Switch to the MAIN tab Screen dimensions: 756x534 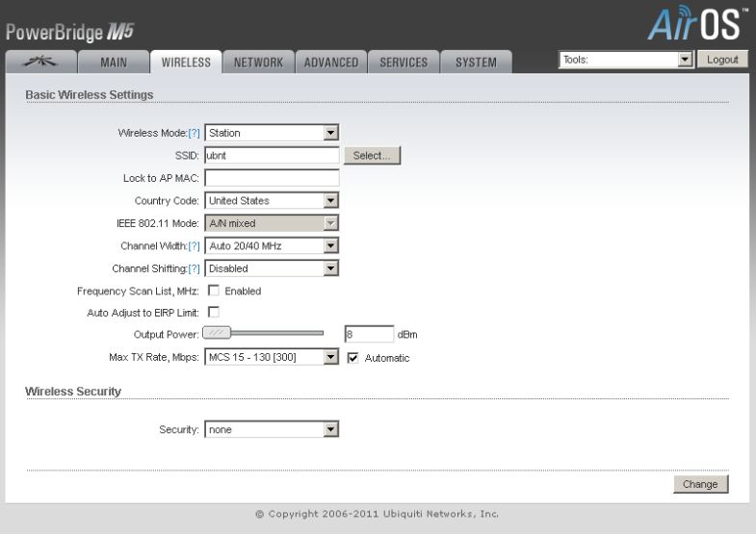(x=114, y=63)
